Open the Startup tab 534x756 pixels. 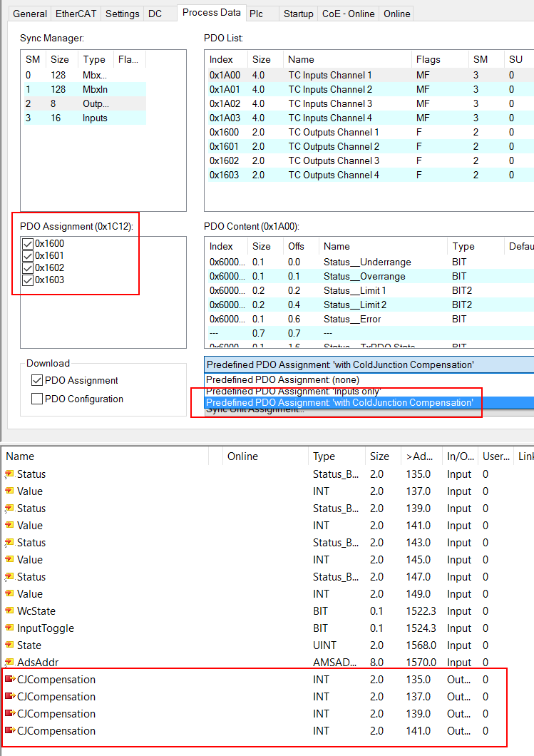(298, 14)
